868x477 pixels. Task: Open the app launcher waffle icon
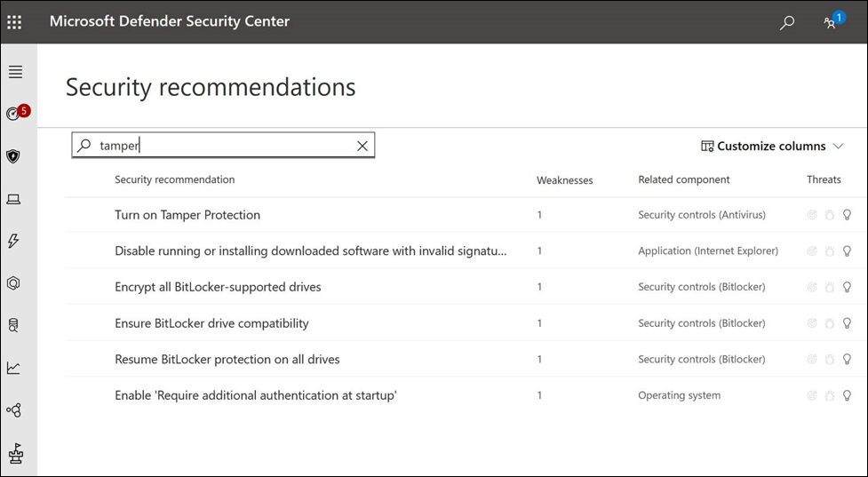pos(14,22)
